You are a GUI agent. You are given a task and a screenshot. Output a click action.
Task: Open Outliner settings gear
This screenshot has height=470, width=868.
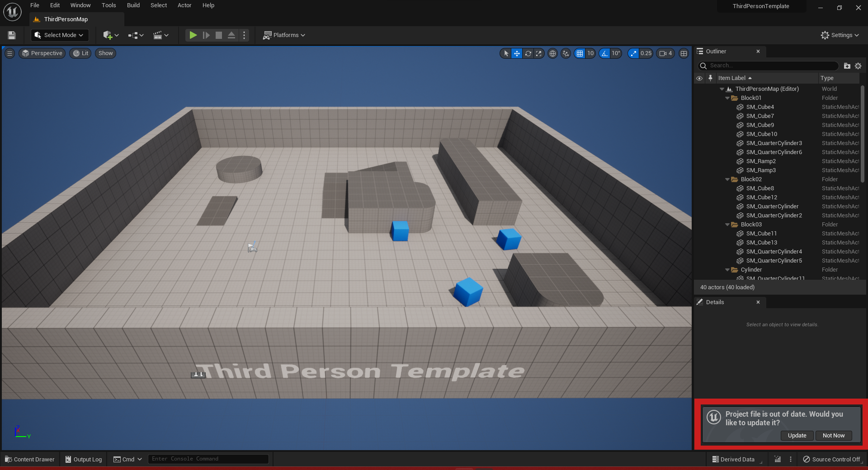pos(858,66)
